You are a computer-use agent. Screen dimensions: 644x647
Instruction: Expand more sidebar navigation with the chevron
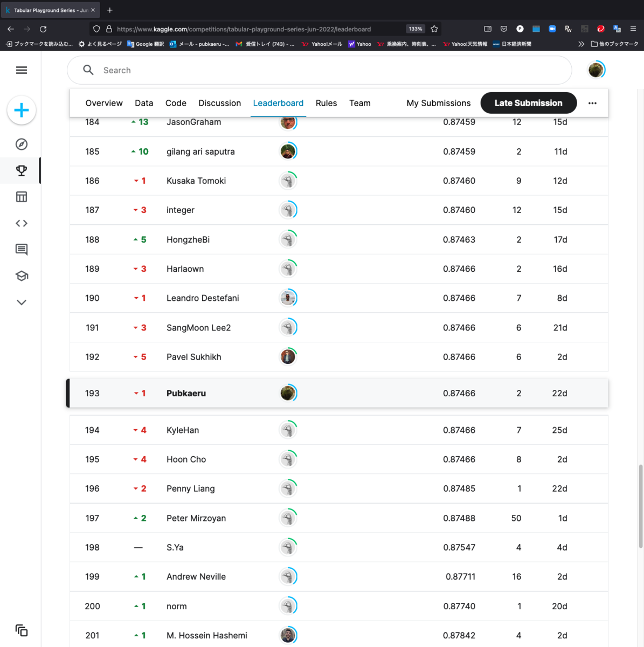click(21, 302)
